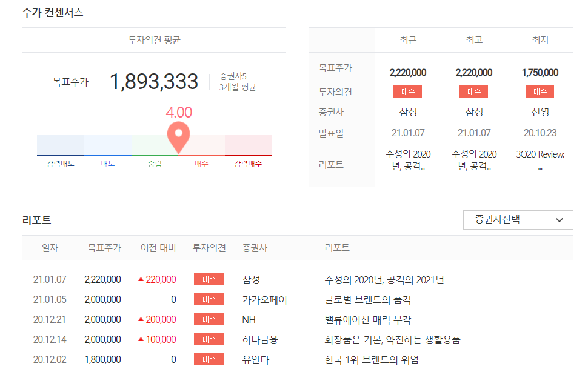This screenshot has width=588, height=378.
Task: Click the date 20.12.02 in report list
Action: click(x=50, y=359)
